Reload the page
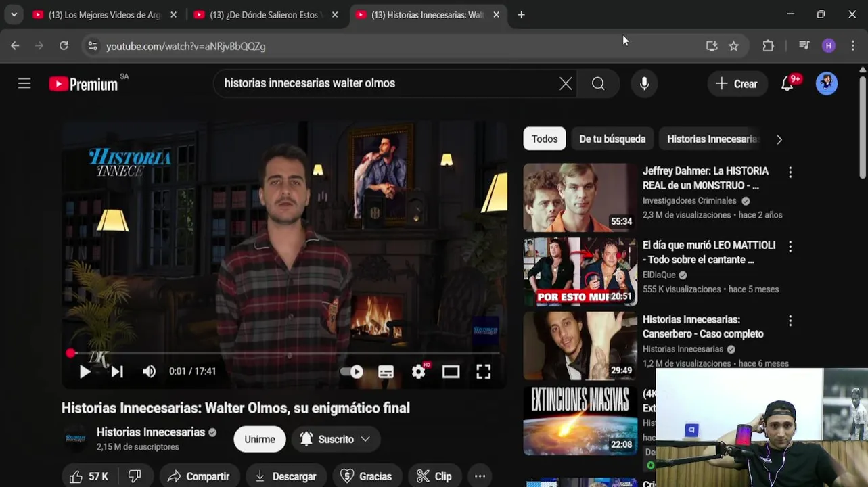Viewport: 868px width, 487px height. tap(64, 46)
